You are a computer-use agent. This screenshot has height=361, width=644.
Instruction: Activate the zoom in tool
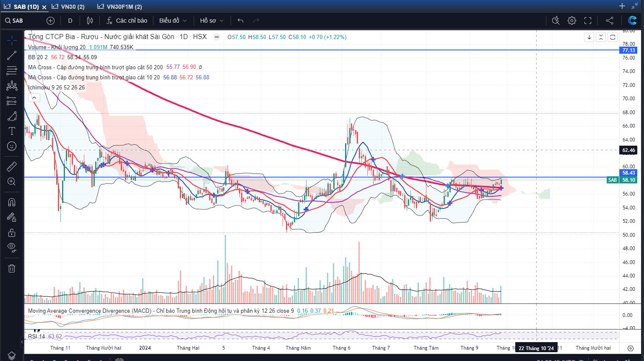[12, 182]
